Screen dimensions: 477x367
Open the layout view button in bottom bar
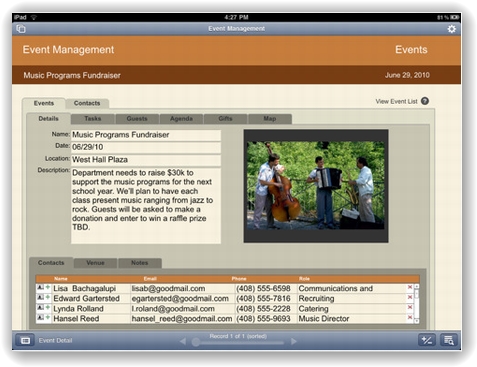25,340
